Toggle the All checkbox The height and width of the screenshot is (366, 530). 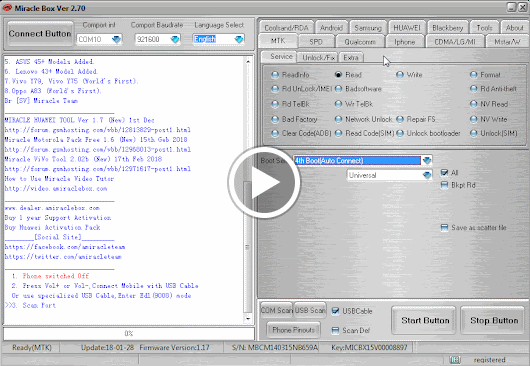click(444, 173)
